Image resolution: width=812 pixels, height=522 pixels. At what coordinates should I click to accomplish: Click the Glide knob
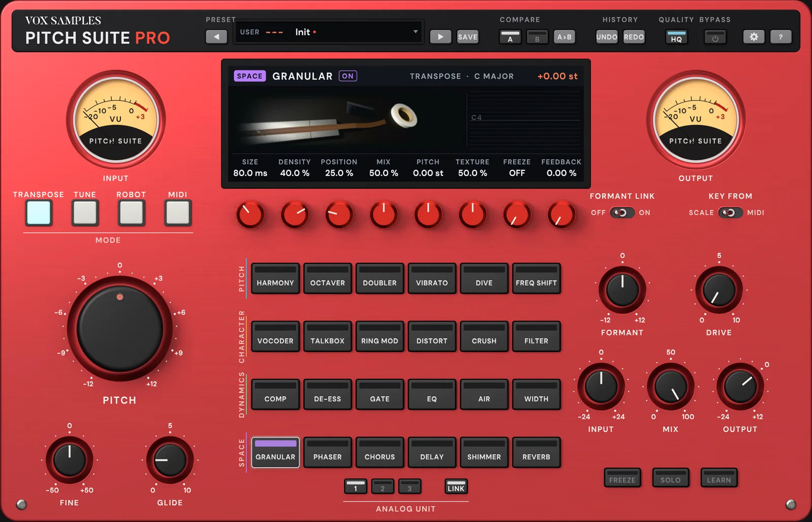pyautogui.click(x=170, y=460)
